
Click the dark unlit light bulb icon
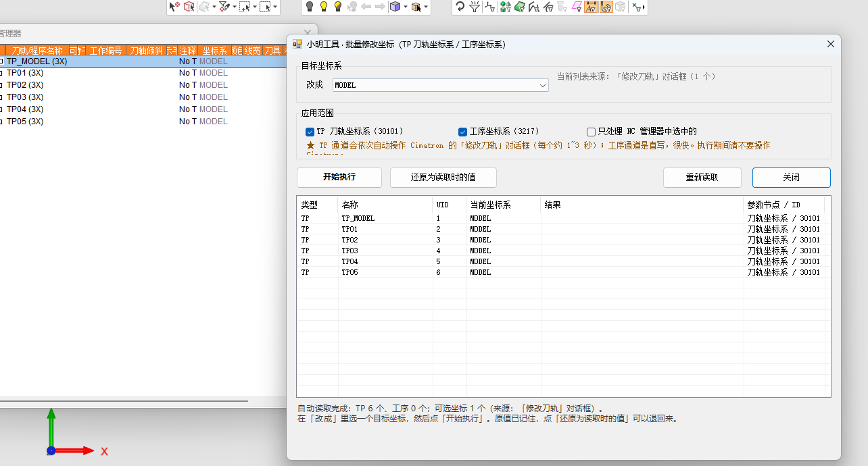click(x=310, y=7)
